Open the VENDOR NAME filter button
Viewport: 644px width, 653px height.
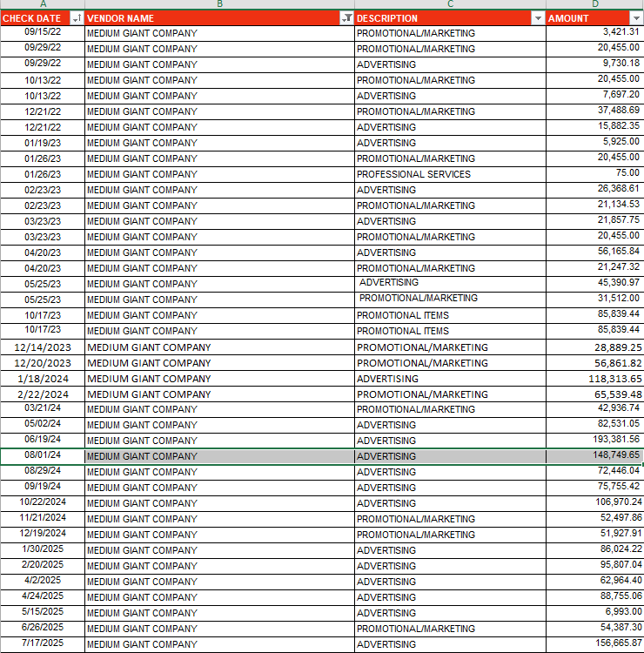347,18
